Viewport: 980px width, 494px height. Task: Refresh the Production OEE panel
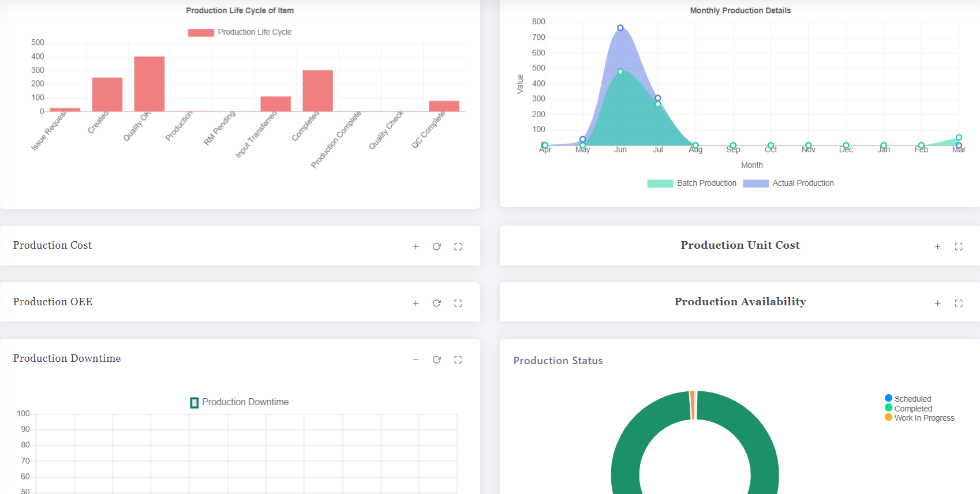(437, 303)
